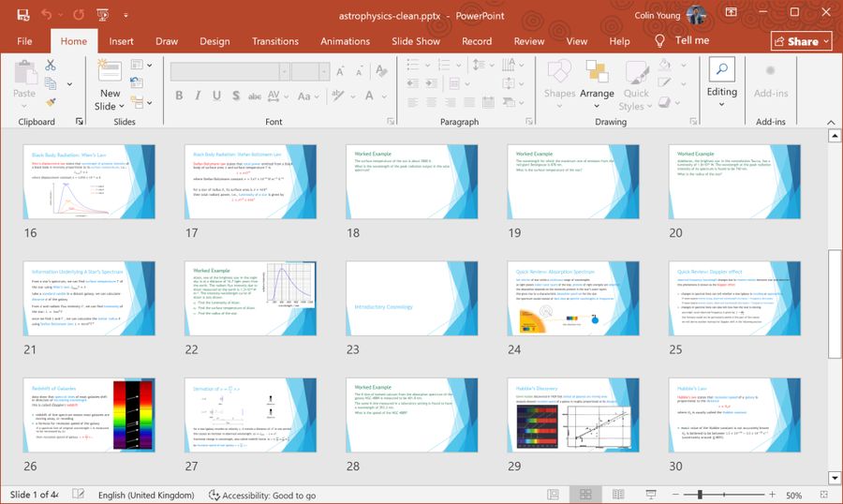843x504 pixels.
Task: Open the Transitions ribbon tab
Action: [275, 41]
